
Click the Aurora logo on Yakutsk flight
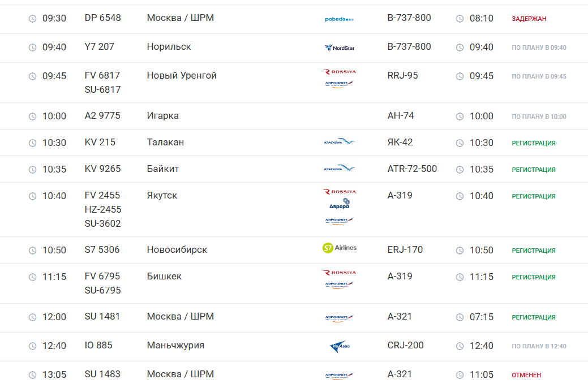point(340,204)
